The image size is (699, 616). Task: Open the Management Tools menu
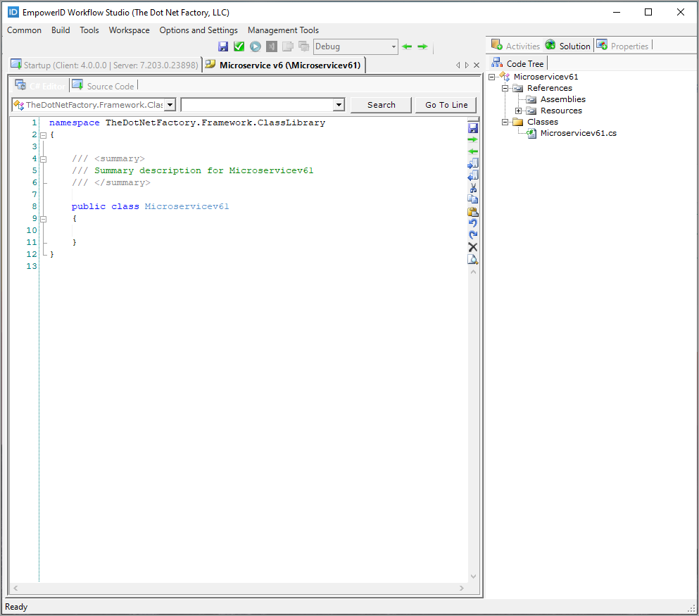pos(283,30)
